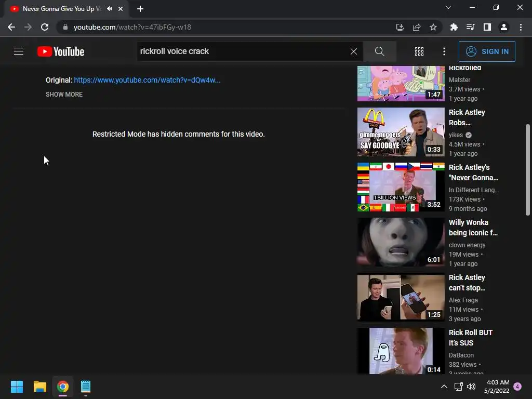Click the DaBacon channel name
This screenshot has height=399, width=532.
(x=461, y=355)
